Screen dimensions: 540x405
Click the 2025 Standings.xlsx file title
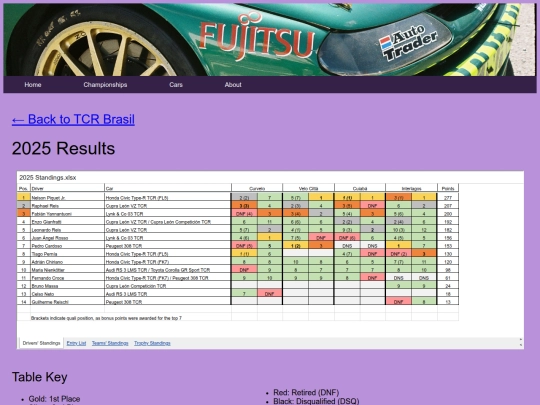48,178
